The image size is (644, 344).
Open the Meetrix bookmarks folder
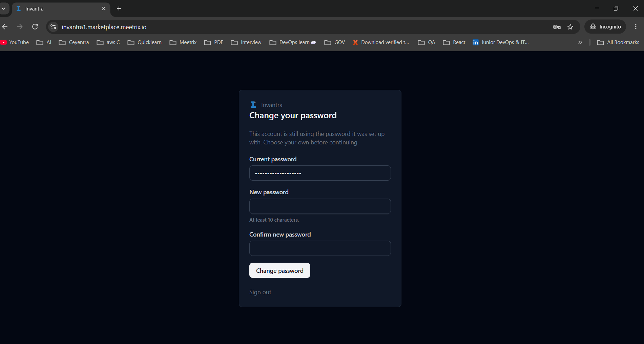pos(183,42)
